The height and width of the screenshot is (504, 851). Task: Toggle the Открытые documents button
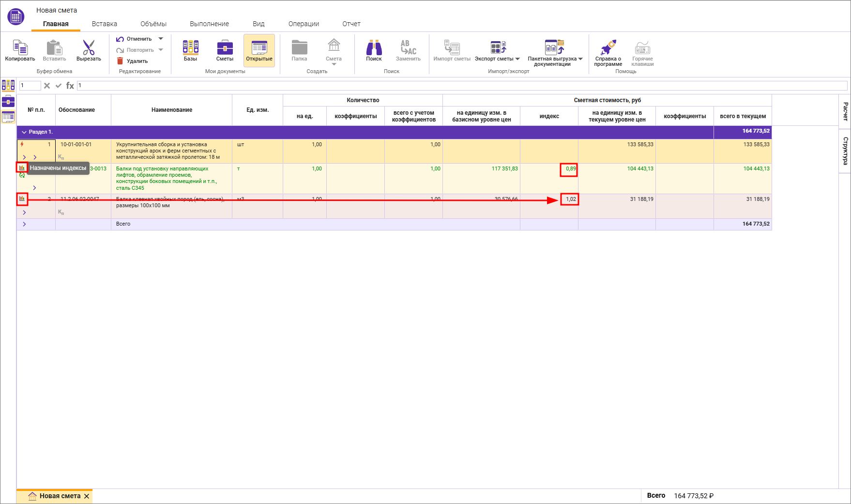pos(259,50)
